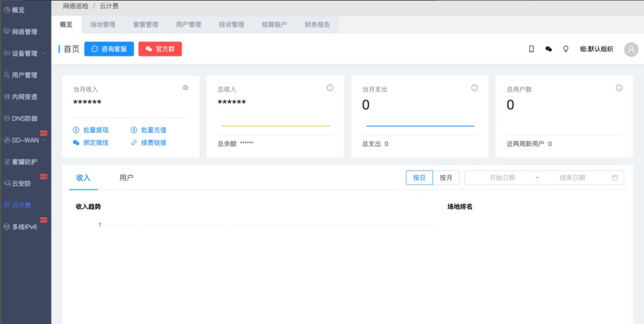This screenshot has width=644, height=324.
Task: Click the 网络管理 sidebar label
Action: click(x=25, y=32)
